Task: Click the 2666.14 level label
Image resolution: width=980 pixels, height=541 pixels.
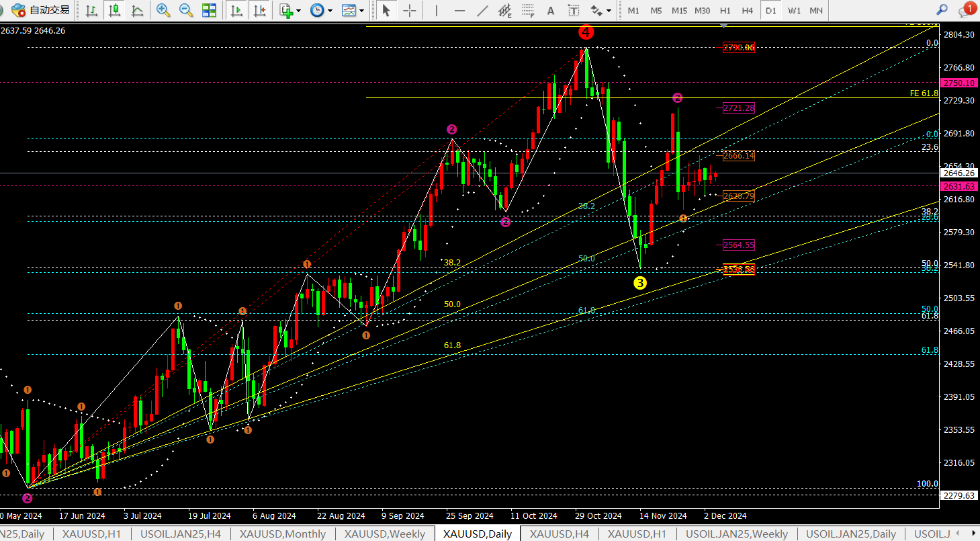Action: tap(739, 156)
